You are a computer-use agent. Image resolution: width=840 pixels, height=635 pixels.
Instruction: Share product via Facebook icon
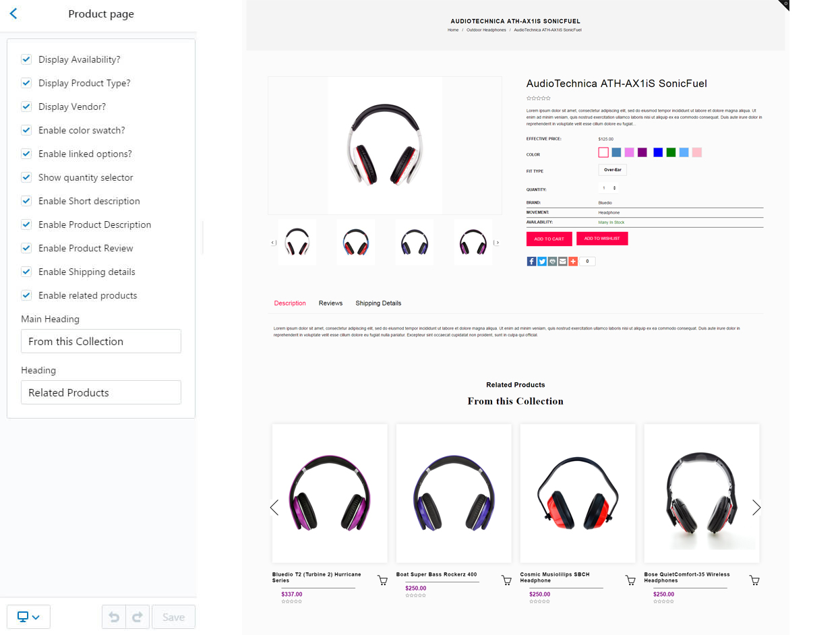531,262
